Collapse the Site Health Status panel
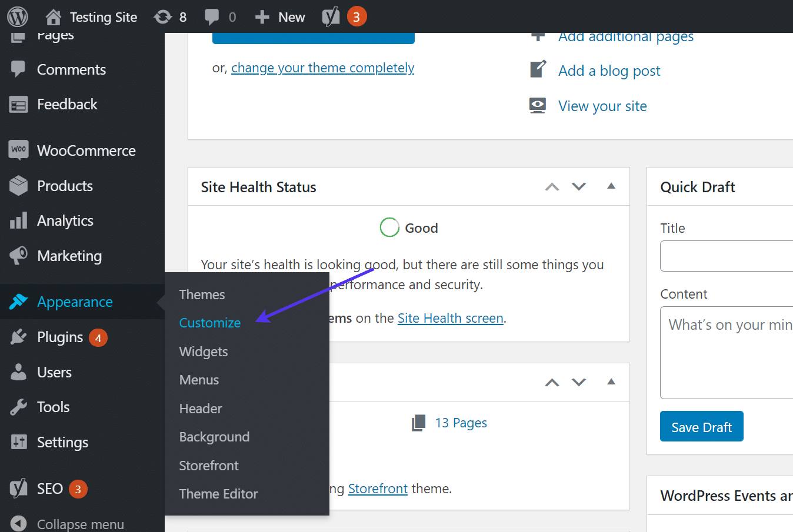 pos(611,186)
